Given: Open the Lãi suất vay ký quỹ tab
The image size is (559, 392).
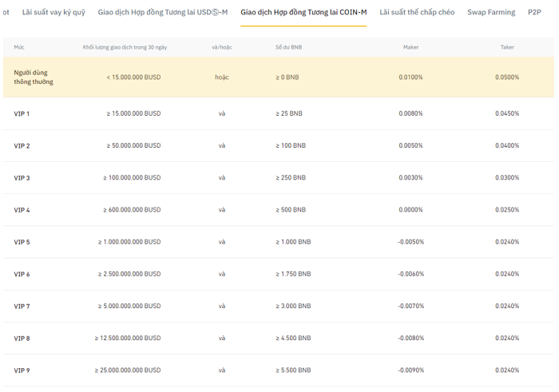Looking at the screenshot, I should coord(54,13).
